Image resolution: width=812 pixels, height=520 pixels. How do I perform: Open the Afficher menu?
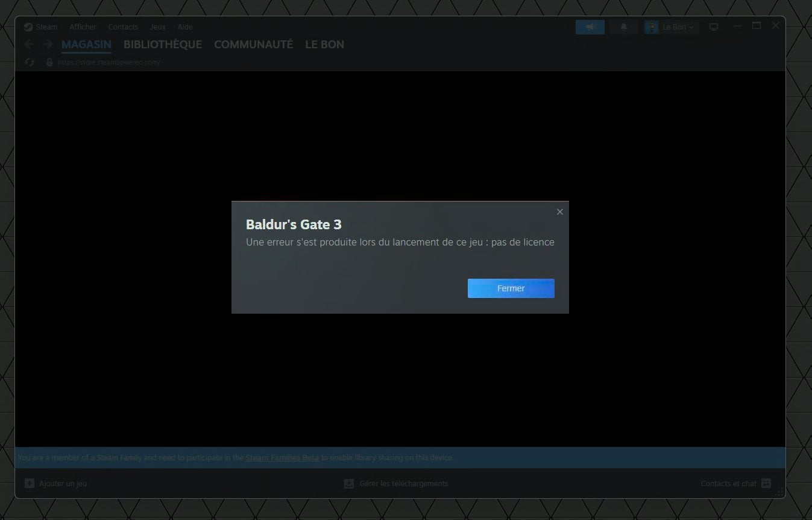[x=83, y=27]
